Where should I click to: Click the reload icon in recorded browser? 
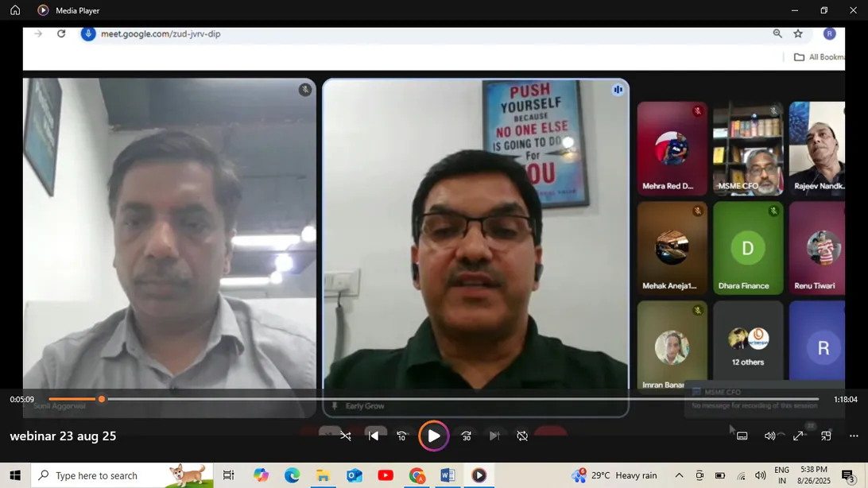tap(61, 33)
